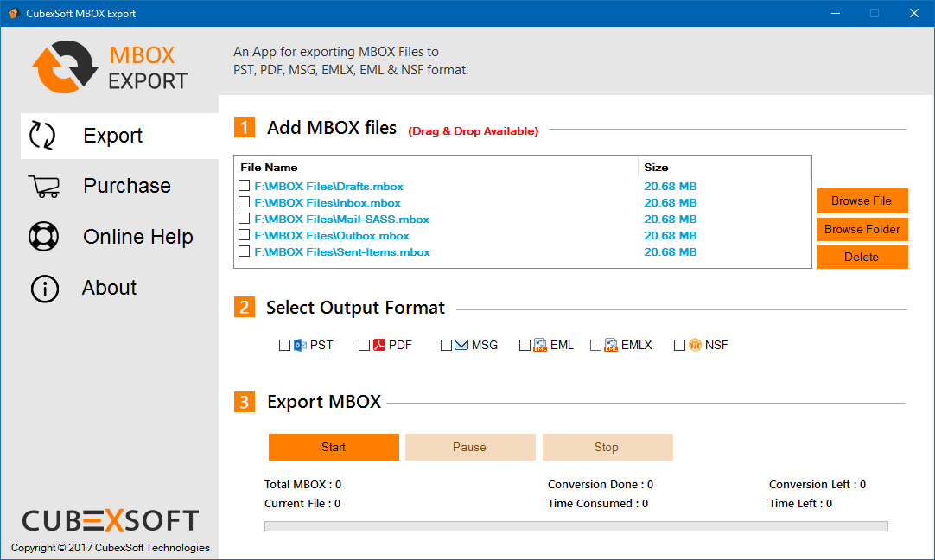Click the 'Time Left : 0' status text
Screen dimensions: 935x560
tap(800, 503)
